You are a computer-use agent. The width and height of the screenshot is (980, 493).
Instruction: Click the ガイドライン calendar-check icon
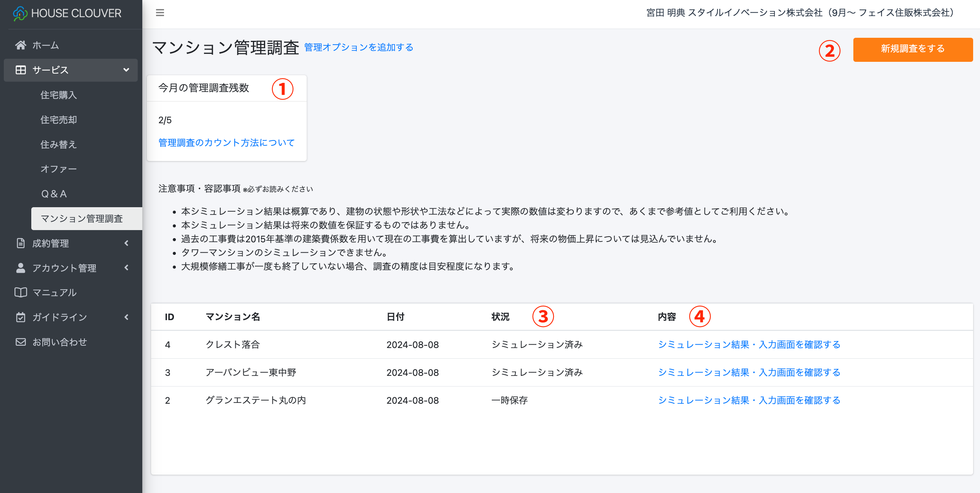point(21,317)
